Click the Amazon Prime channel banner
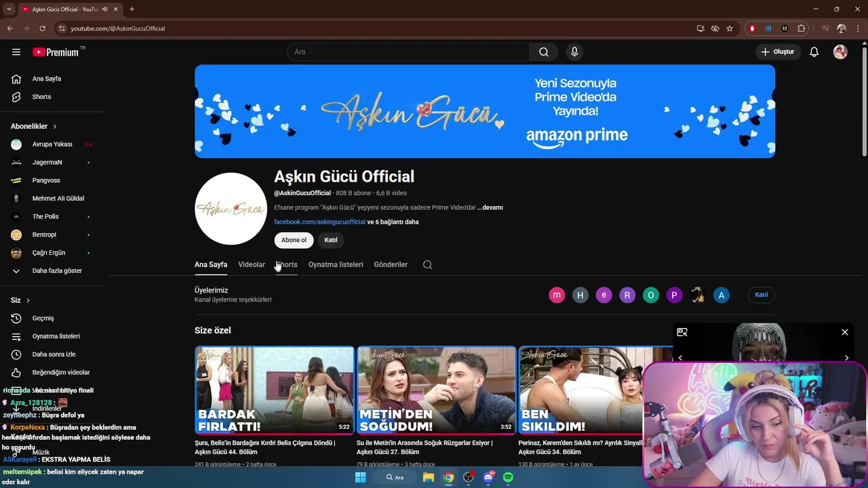Image resolution: width=868 pixels, height=488 pixels. click(485, 111)
